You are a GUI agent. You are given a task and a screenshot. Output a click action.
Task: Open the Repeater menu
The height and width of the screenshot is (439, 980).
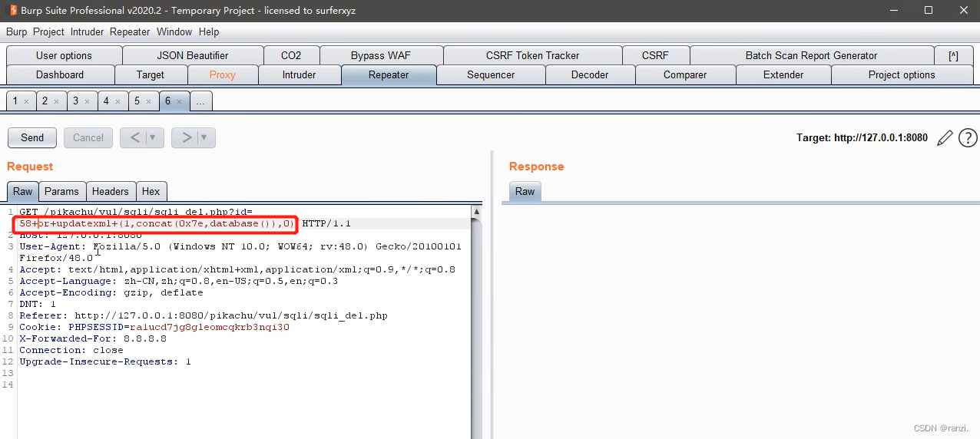coord(130,31)
